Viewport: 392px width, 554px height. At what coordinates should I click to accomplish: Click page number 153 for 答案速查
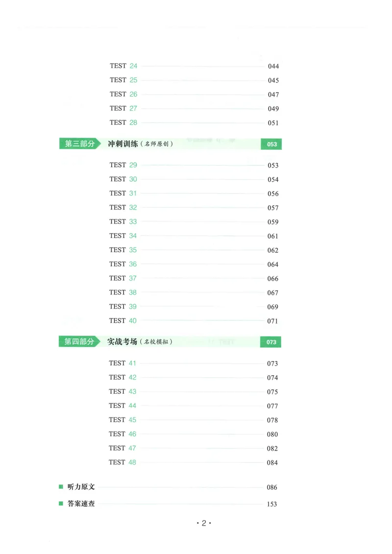click(272, 504)
